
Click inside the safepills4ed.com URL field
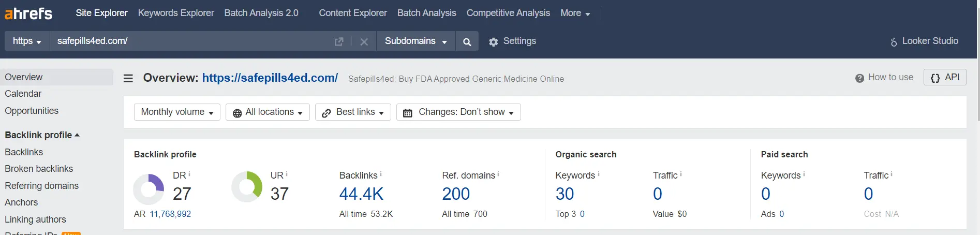(191, 41)
